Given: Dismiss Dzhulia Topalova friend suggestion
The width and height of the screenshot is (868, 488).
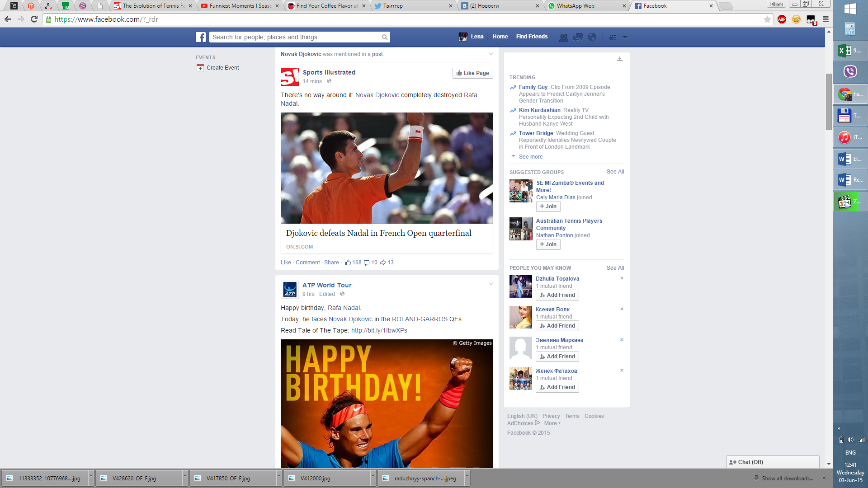Looking at the screenshot, I should (x=622, y=278).
